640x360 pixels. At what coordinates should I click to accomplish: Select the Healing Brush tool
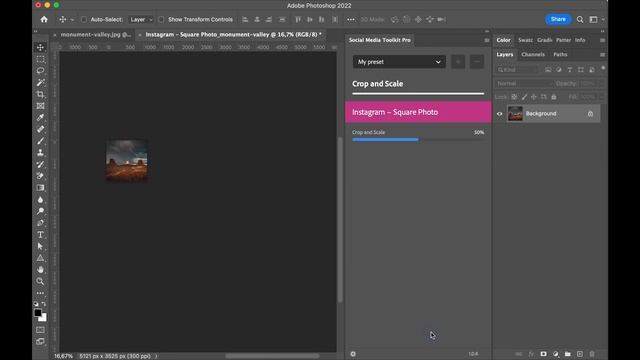pos(40,129)
